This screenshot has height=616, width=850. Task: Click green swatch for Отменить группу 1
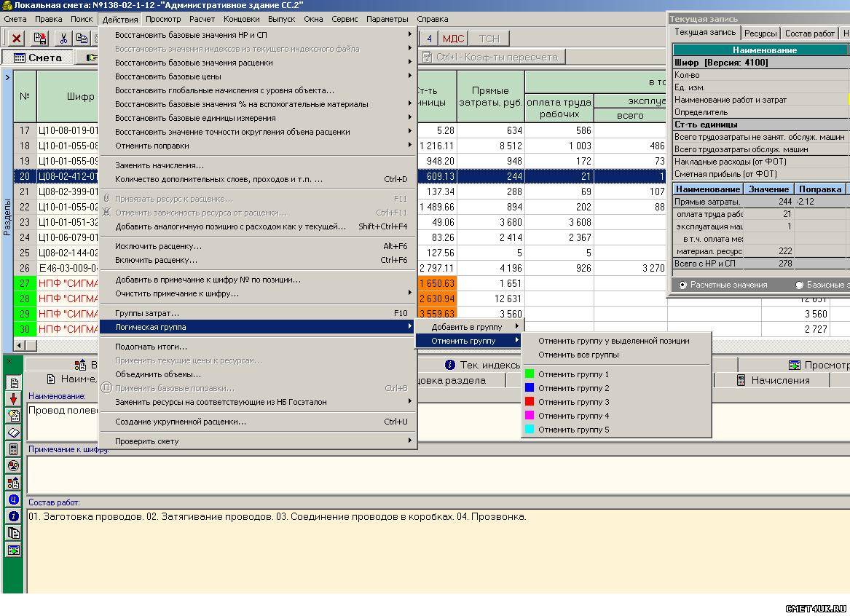point(530,374)
